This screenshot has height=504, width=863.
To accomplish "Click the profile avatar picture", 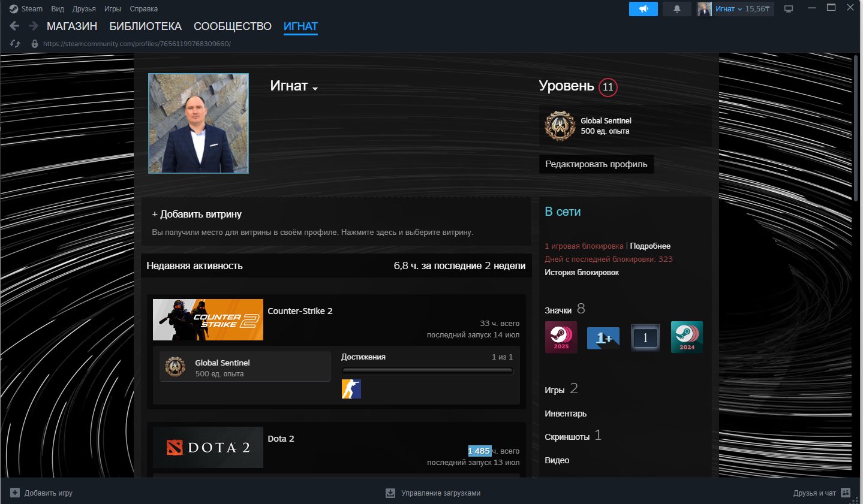I will coord(199,123).
